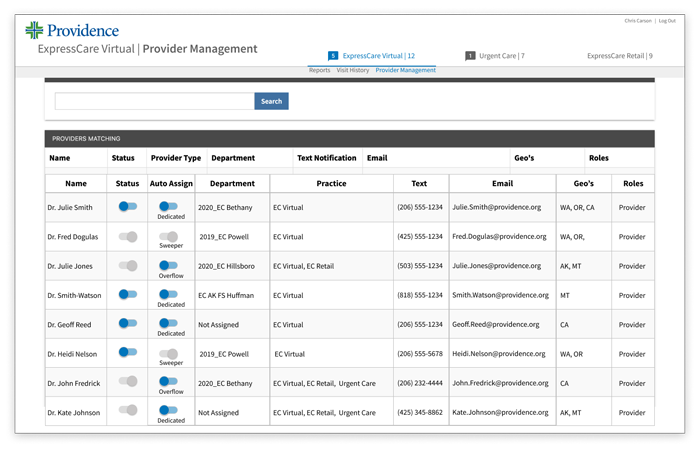
Task: Disable Status switch for Dr. Heidi Nelson
Action: (x=128, y=352)
